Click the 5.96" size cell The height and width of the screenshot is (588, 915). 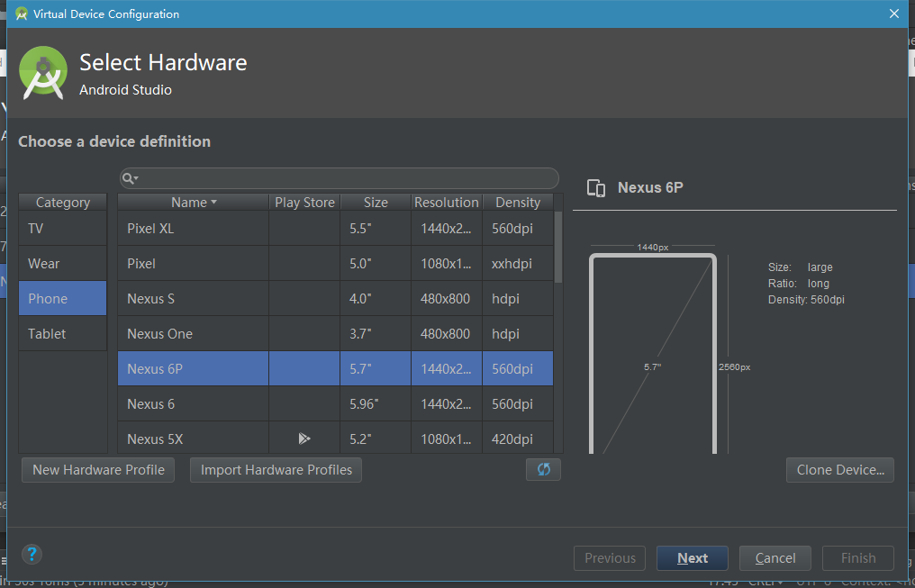pyautogui.click(x=376, y=403)
